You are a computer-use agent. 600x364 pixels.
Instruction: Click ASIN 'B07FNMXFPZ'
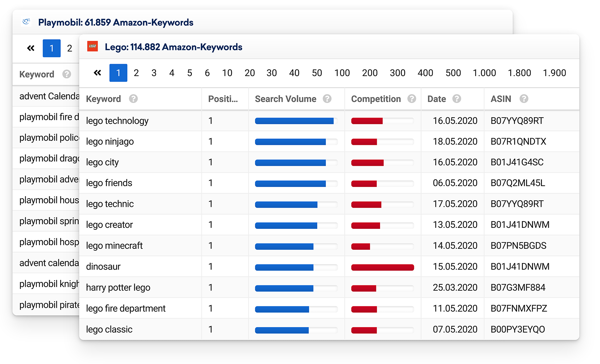pyautogui.click(x=519, y=309)
